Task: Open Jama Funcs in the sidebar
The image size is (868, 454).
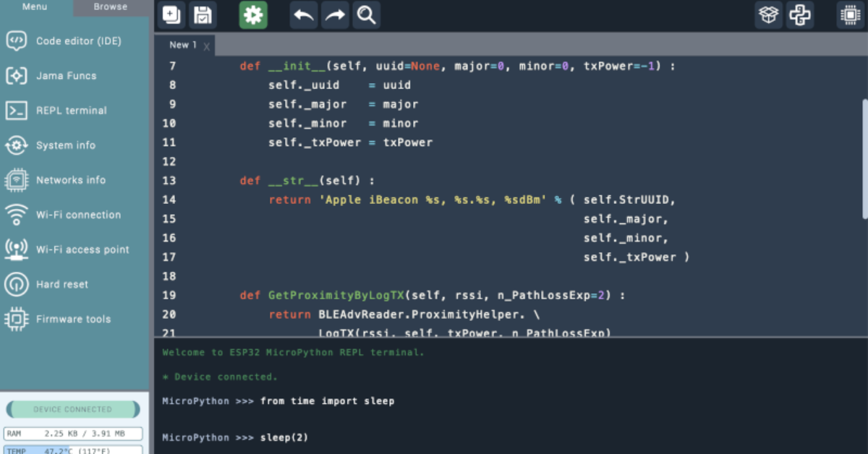Action: 66,76
